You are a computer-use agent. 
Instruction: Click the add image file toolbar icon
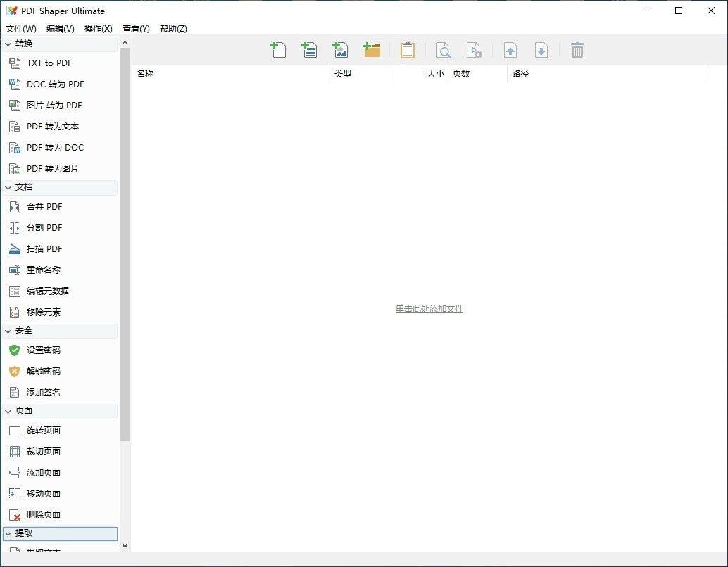[x=341, y=50]
